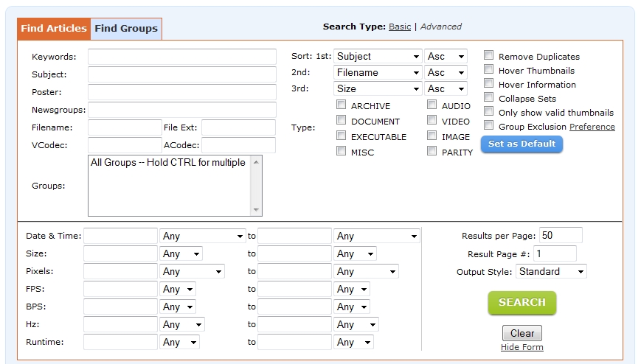Click the Poster input field
The width and height of the screenshot is (641, 364).
[182, 92]
